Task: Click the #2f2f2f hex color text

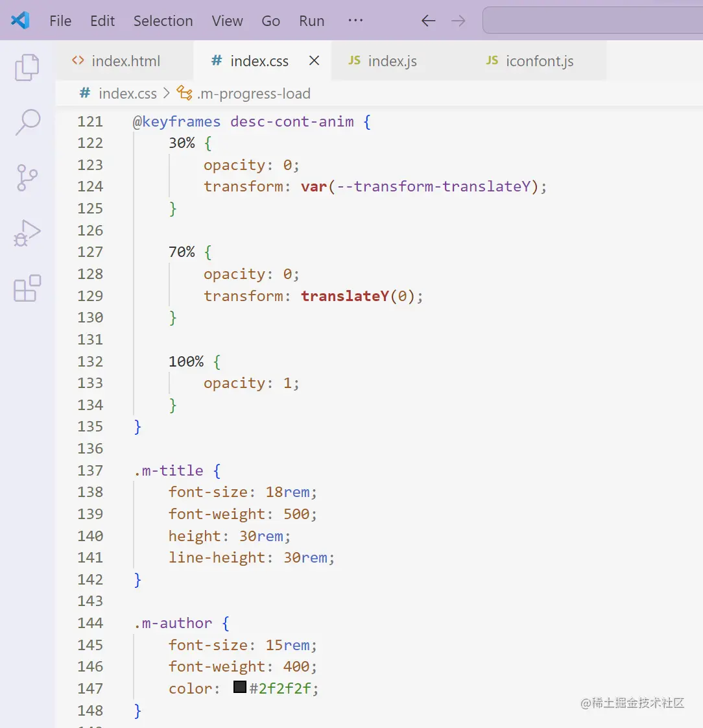Action: click(x=280, y=688)
